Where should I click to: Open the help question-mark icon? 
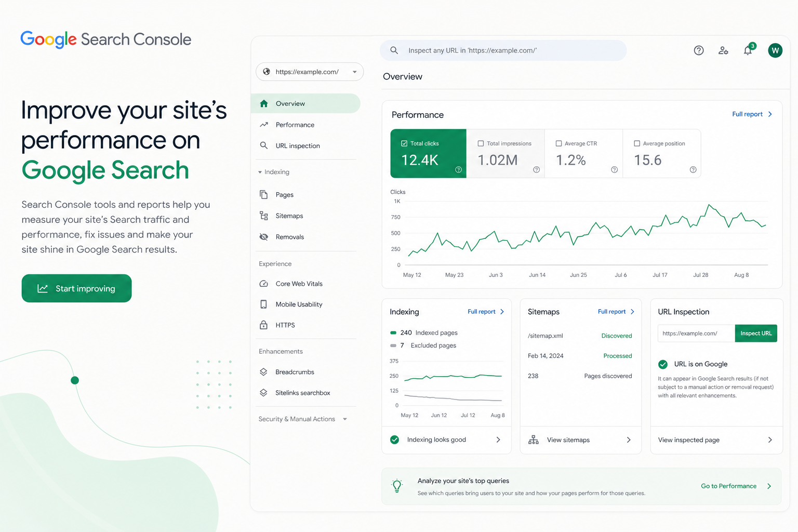pos(699,50)
